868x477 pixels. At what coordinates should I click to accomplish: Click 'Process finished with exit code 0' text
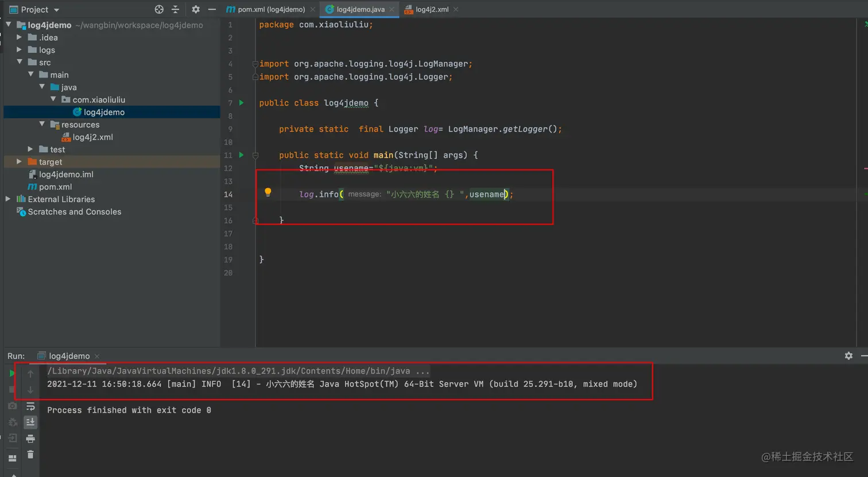pyautogui.click(x=129, y=410)
